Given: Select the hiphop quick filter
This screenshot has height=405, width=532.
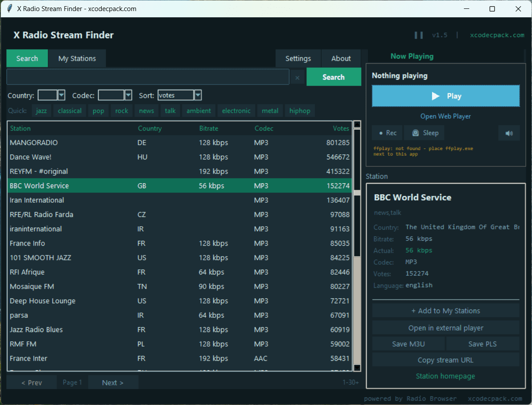Looking at the screenshot, I should click(x=300, y=111).
